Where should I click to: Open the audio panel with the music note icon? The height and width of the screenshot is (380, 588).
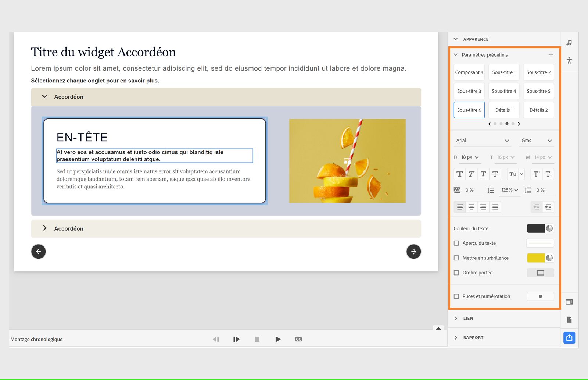click(x=569, y=43)
